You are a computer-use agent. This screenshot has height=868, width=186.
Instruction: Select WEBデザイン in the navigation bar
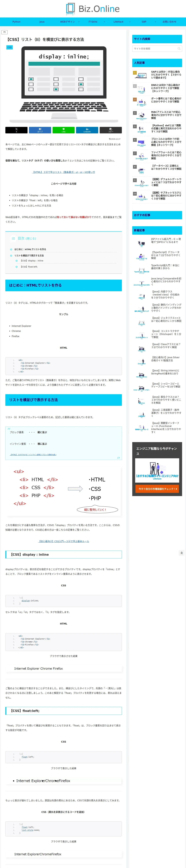(68, 22)
